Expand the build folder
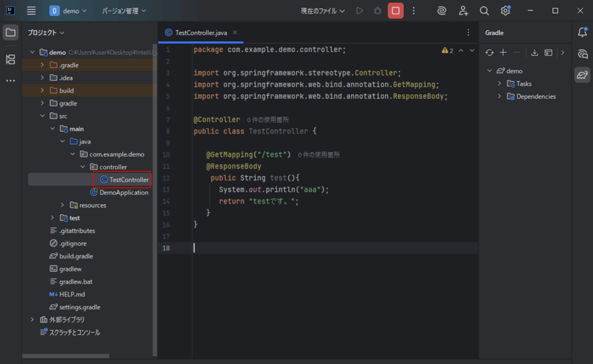This screenshot has width=593, height=364. pos(42,90)
